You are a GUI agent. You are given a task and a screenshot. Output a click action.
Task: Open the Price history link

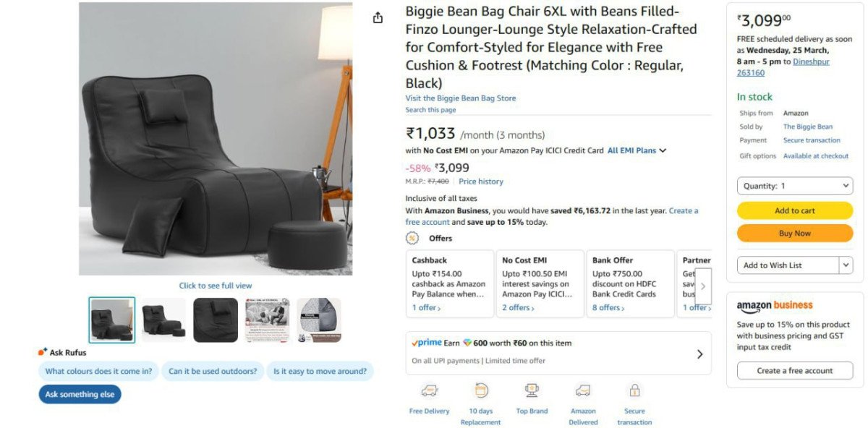pos(480,181)
